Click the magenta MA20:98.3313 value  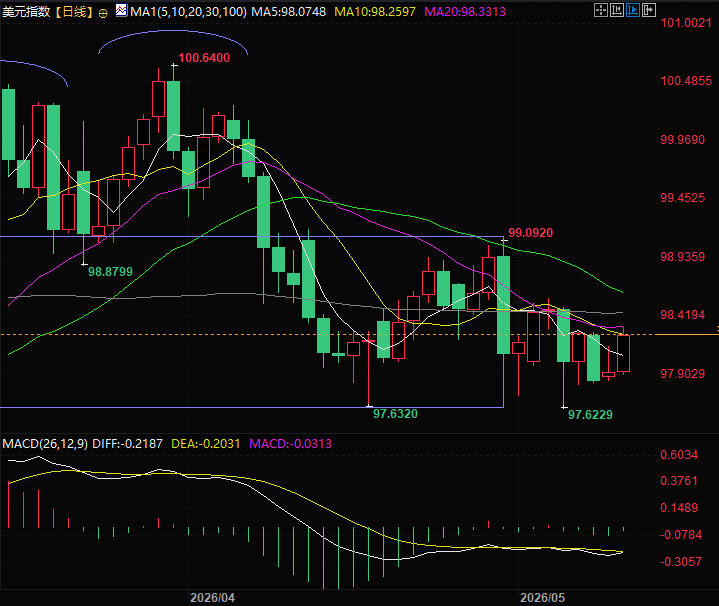pos(465,11)
